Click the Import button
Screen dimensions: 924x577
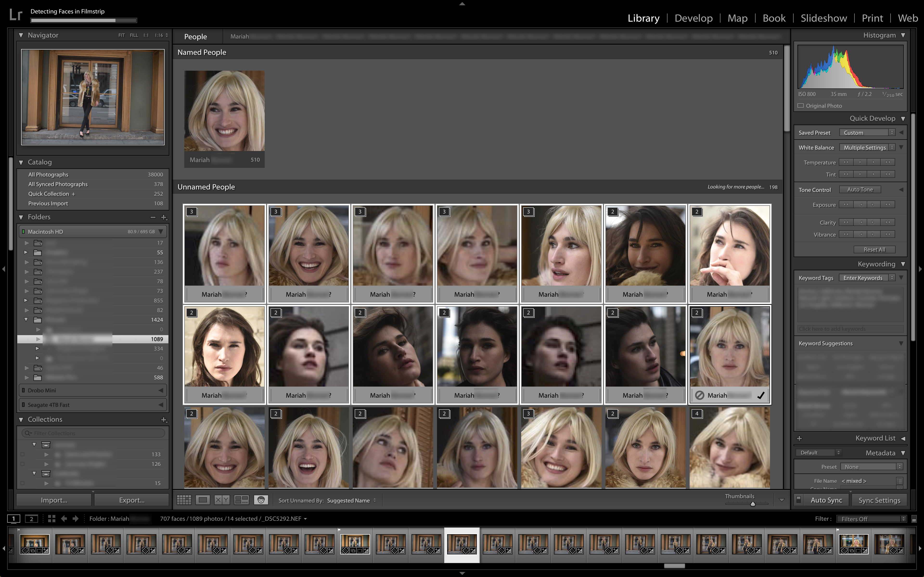click(54, 500)
